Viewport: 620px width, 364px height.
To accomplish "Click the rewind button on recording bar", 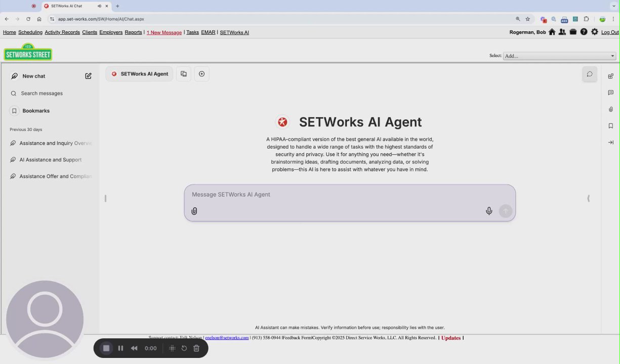I will pyautogui.click(x=134, y=348).
